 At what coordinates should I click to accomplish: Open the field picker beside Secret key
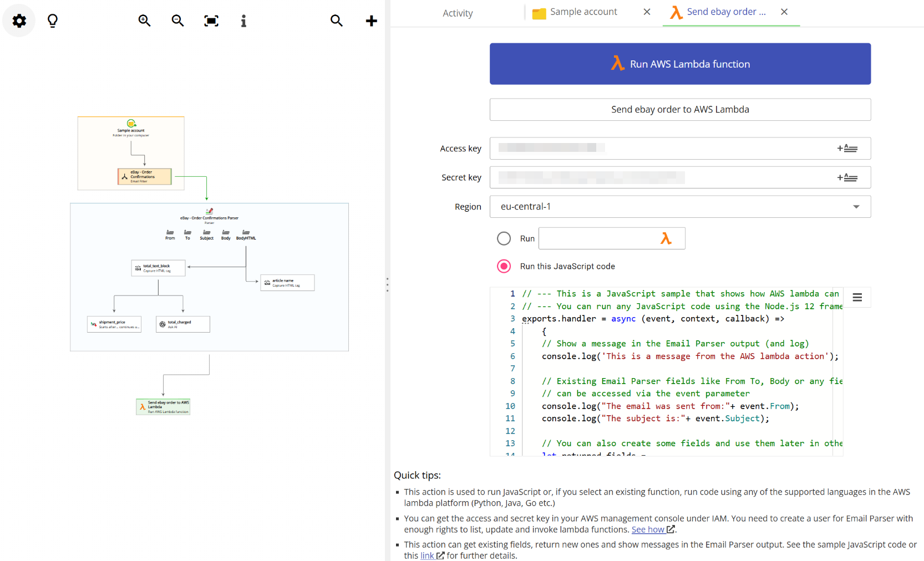click(847, 177)
